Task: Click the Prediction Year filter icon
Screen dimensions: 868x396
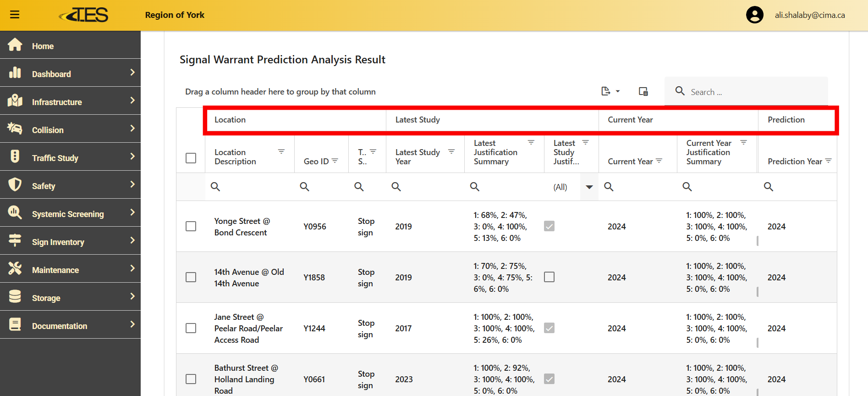Action: point(828,161)
